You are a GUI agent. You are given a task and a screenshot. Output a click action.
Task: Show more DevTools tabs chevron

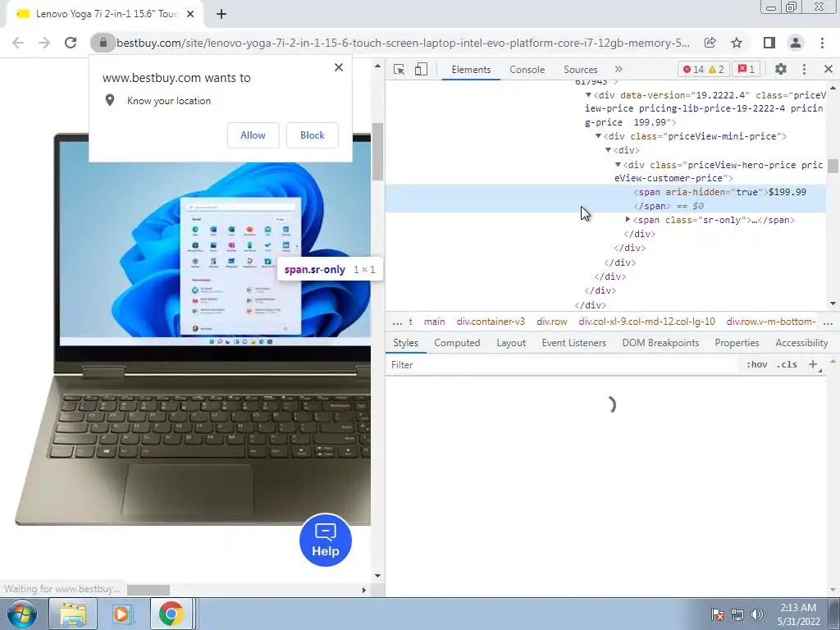pyautogui.click(x=619, y=69)
